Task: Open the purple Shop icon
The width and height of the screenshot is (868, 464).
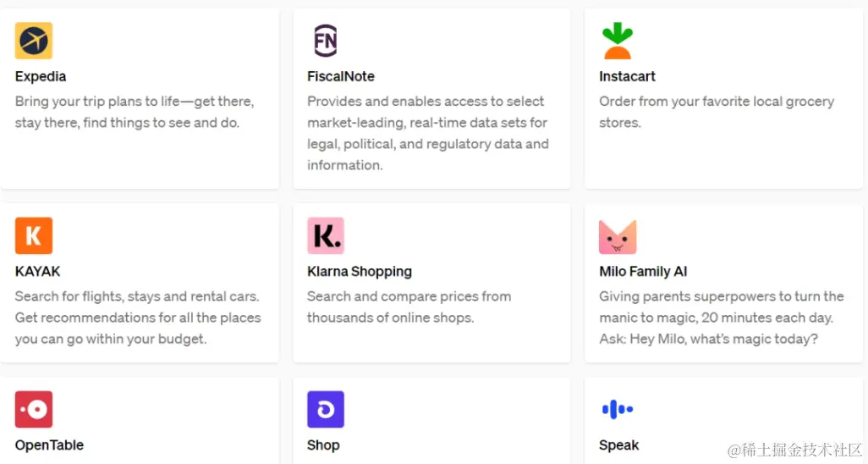Action: point(326,410)
